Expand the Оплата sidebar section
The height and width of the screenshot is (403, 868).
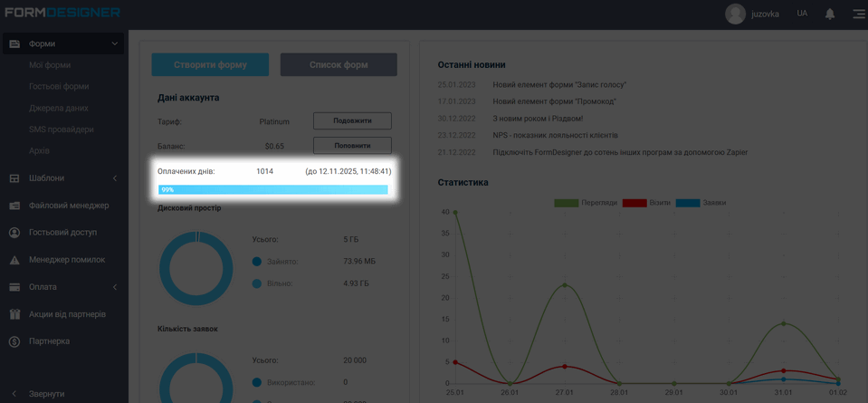click(114, 287)
